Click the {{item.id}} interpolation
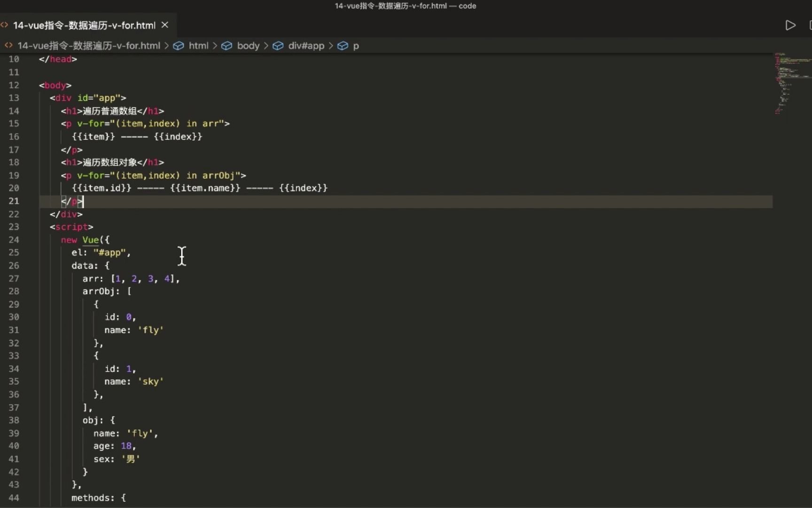The width and height of the screenshot is (812, 508). point(101,188)
